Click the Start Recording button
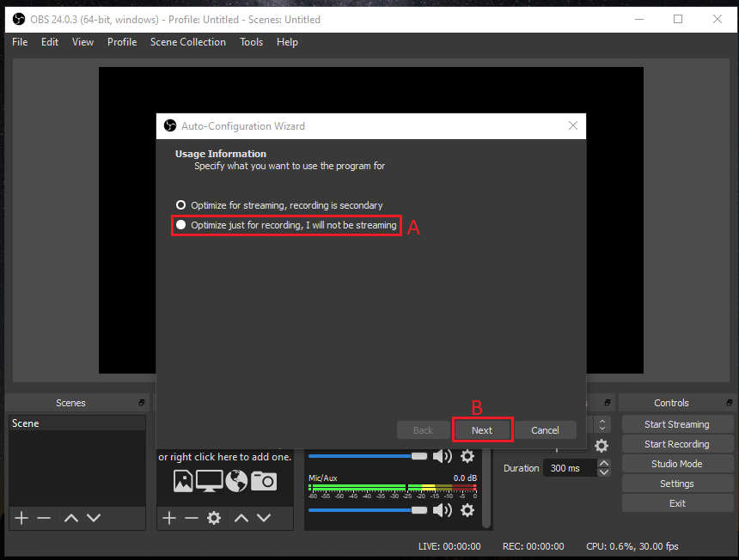This screenshot has width=739, height=560. tap(676, 444)
